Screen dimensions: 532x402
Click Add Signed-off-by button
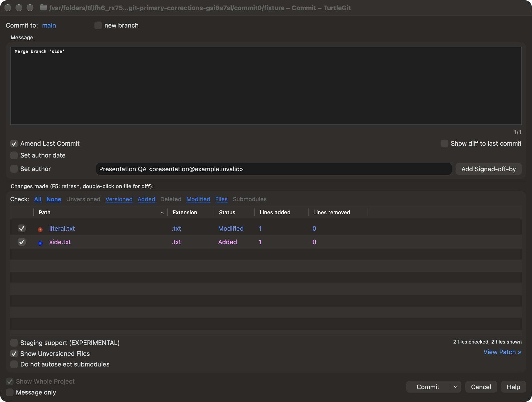coord(488,169)
